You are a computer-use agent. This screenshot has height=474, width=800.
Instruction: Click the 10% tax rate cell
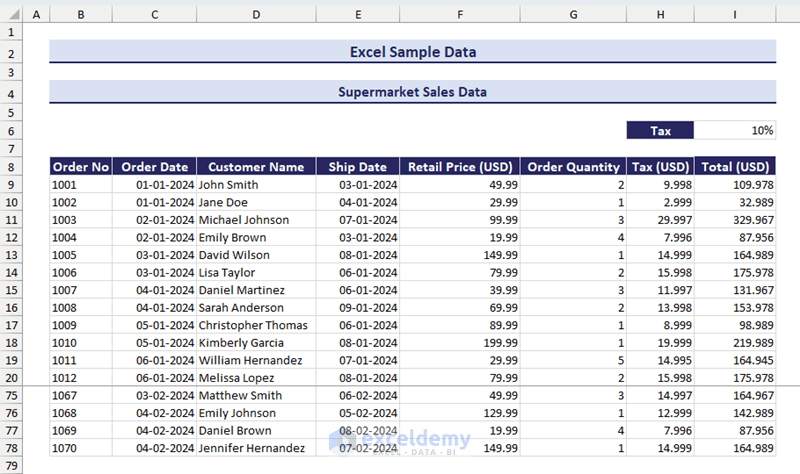click(x=735, y=130)
